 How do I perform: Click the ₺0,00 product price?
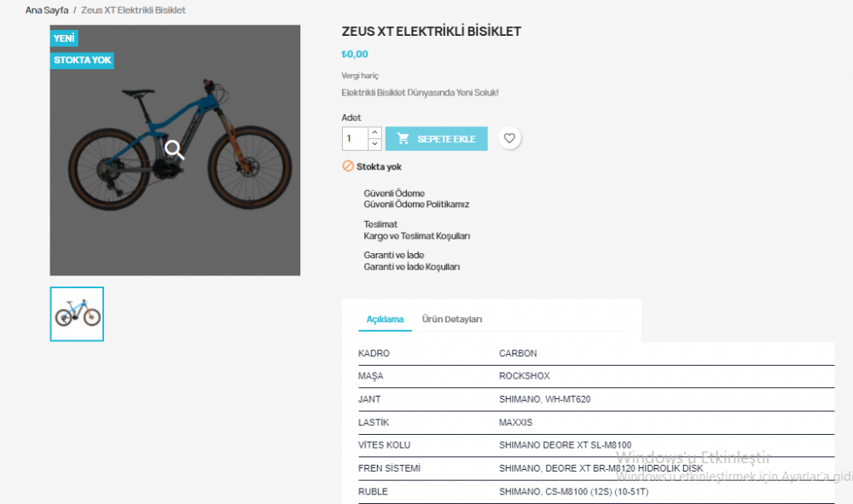tap(355, 55)
